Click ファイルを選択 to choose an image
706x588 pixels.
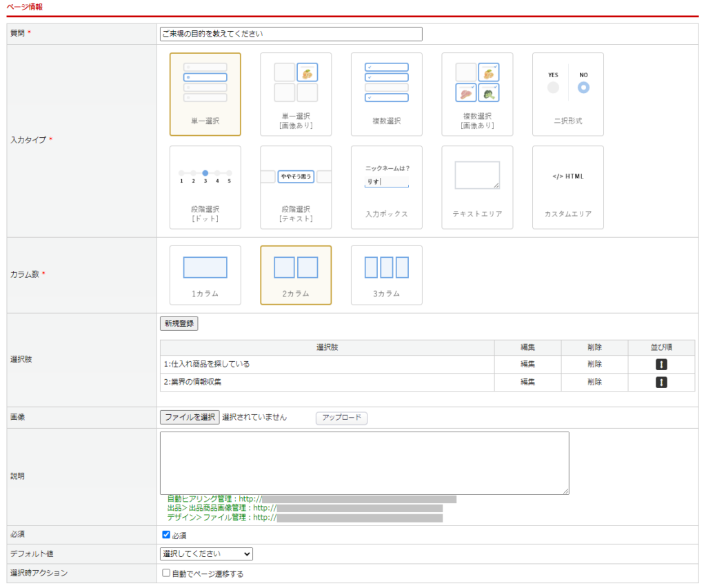coord(190,417)
